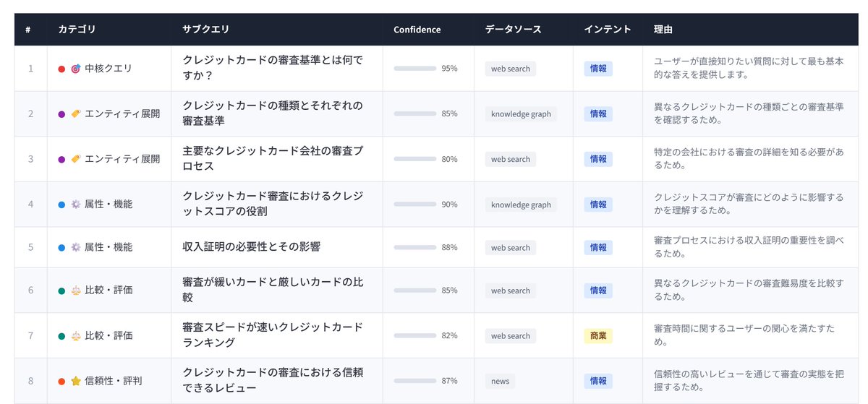The image size is (868, 404).
Task: Click the subquery 主要なクレジットカード会社の審査プロセス
Action: click(273, 158)
